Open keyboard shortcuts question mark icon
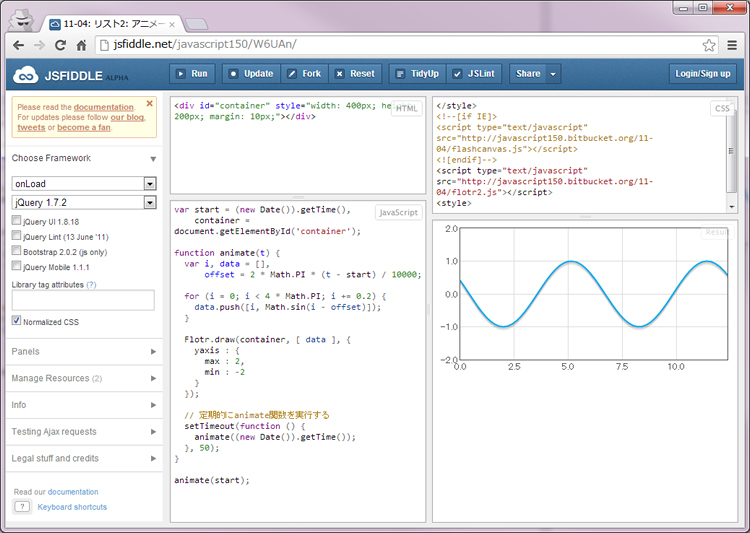Image resolution: width=750 pixels, height=533 pixels. (x=22, y=506)
